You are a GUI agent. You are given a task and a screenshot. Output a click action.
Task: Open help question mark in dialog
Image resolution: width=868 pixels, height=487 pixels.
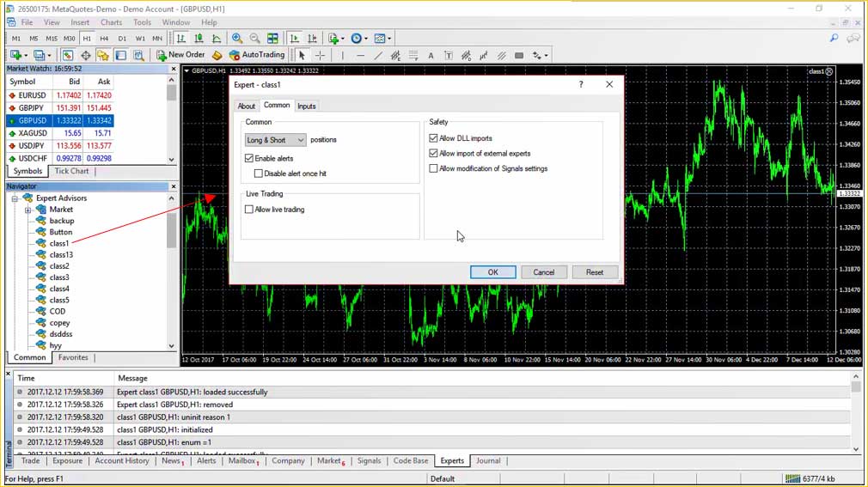(x=581, y=84)
